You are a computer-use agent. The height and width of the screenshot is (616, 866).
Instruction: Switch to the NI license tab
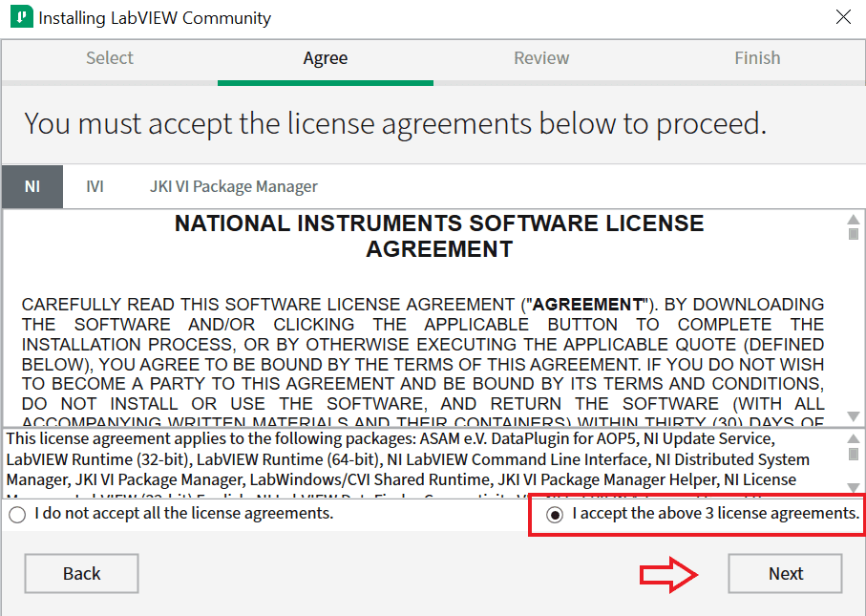(x=32, y=186)
